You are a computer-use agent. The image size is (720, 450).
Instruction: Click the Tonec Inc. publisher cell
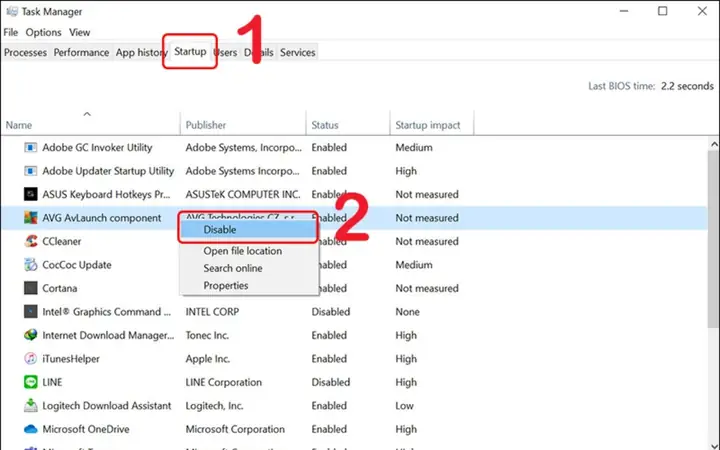pos(207,335)
